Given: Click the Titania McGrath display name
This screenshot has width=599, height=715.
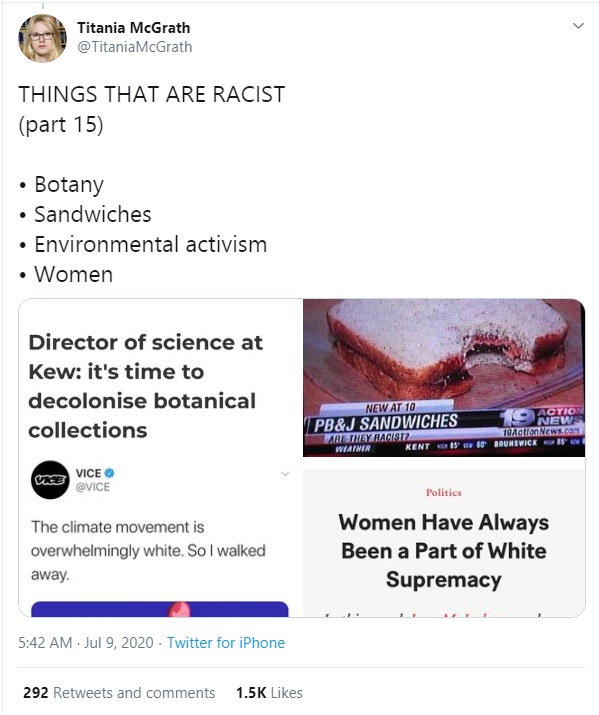Looking at the screenshot, I should 134,28.
